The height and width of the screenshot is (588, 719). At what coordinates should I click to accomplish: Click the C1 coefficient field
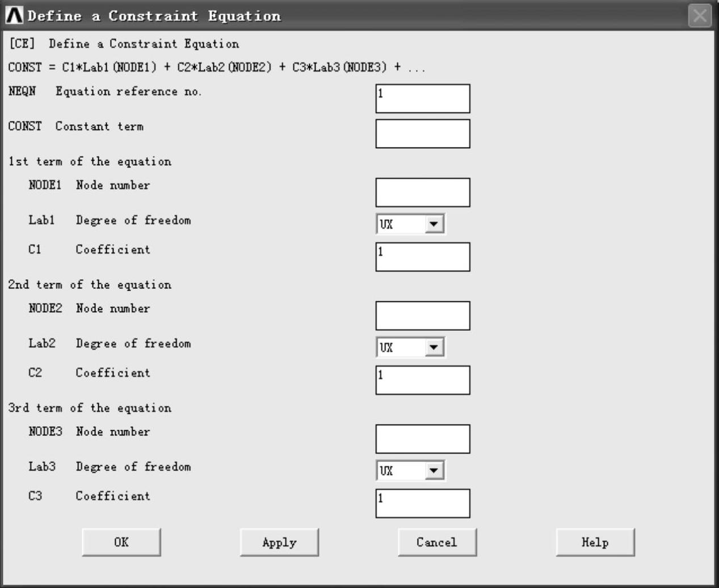pos(423,257)
